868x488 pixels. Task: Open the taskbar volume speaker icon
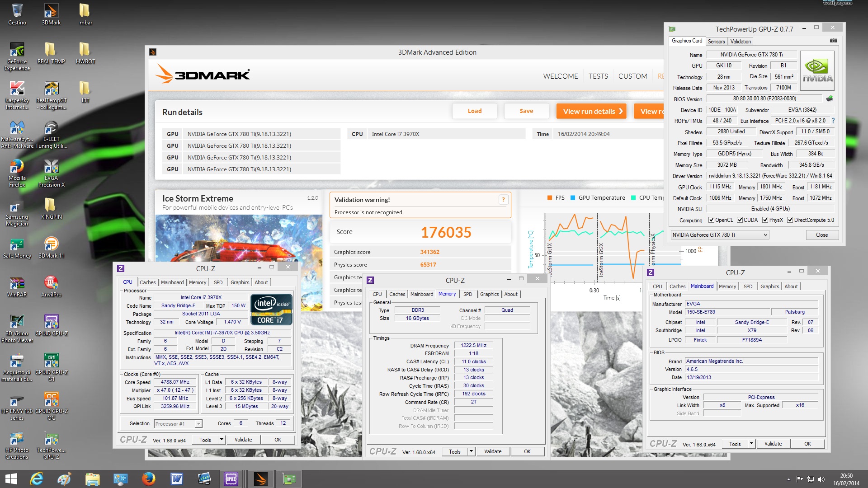(x=821, y=479)
